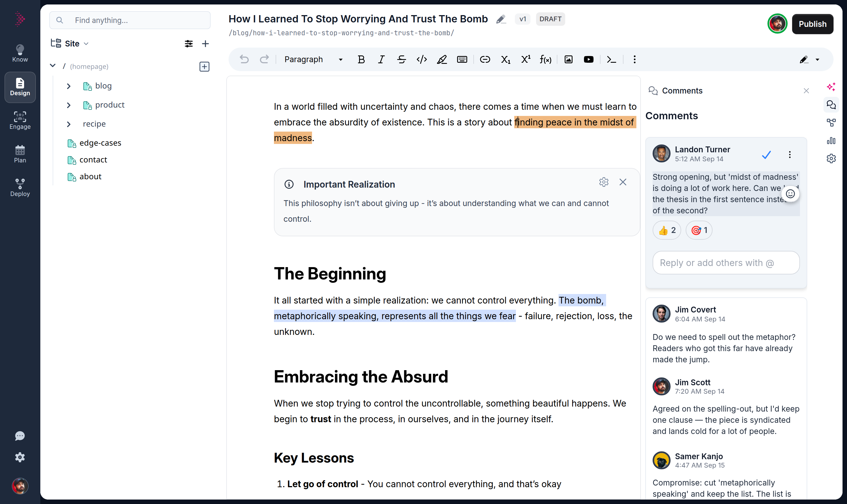Resolve Landon Turner's comment with checkmark

pos(767,155)
